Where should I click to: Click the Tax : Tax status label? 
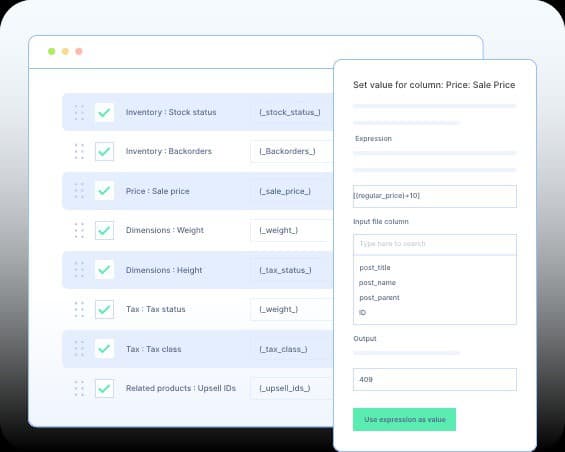click(156, 309)
